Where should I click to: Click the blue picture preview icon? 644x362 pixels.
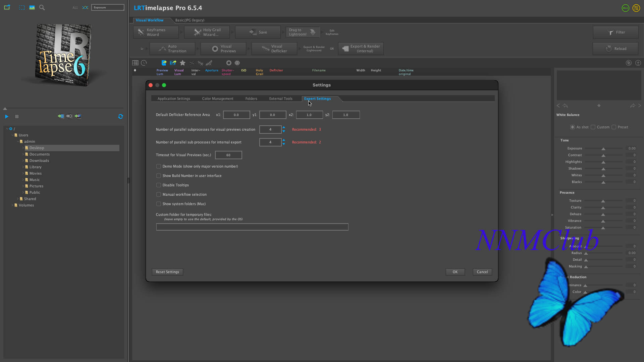[32, 7]
